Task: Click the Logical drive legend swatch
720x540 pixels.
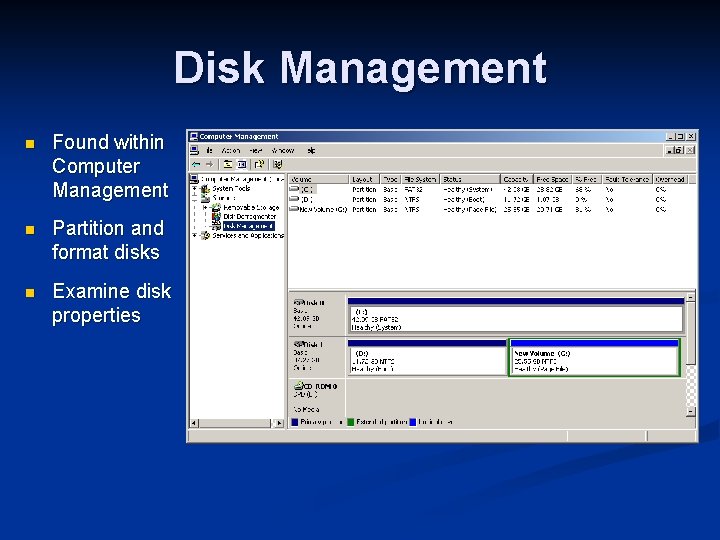Action: (x=413, y=422)
